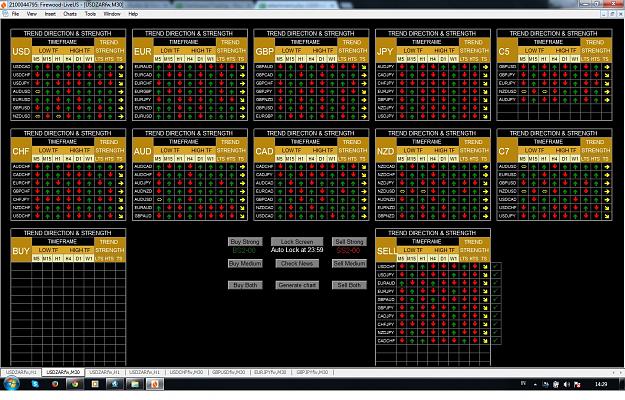Click the Sell Both button
This screenshot has width=625, height=400.
[349, 285]
